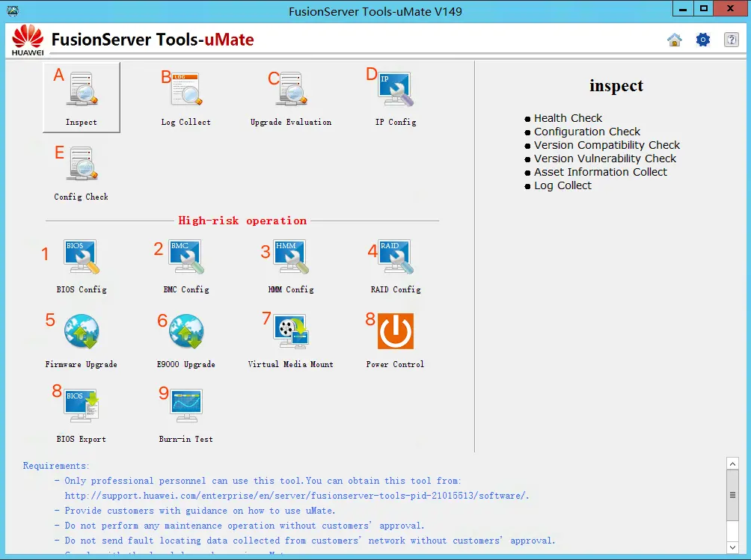Click the Huawei logo

tap(27, 40)
